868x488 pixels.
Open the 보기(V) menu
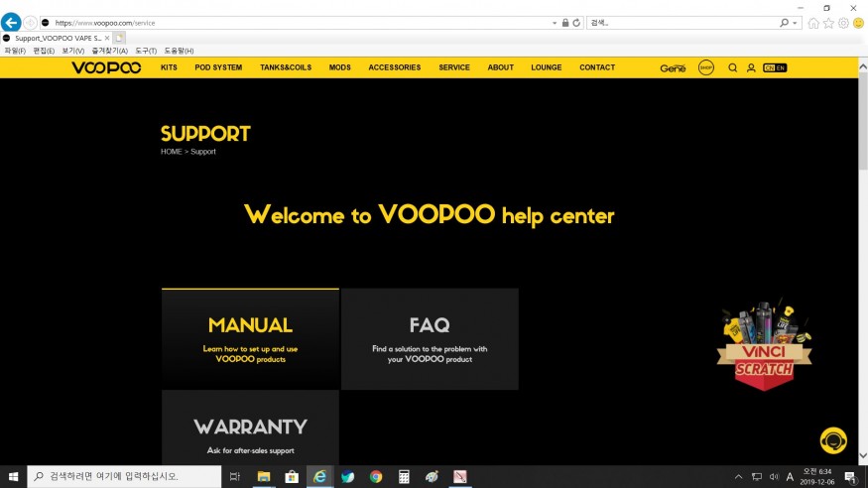(73, 51)
